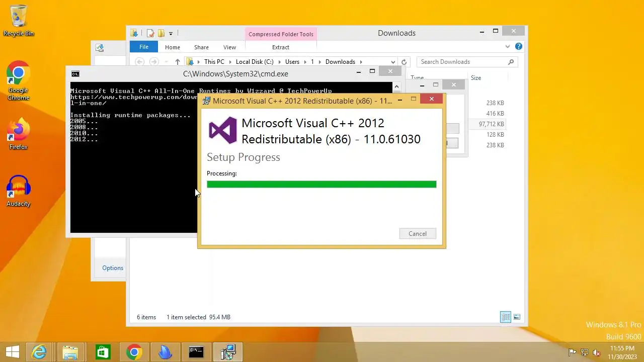Select the 416 KB file size cell
The width and height of the screenshot is (644, 362).
pyautogui.click(x=495, y=114)
